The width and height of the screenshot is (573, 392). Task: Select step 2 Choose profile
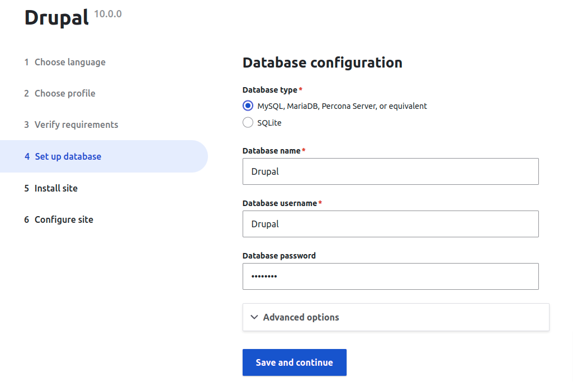pyautogui.click(x=60, y=93)
